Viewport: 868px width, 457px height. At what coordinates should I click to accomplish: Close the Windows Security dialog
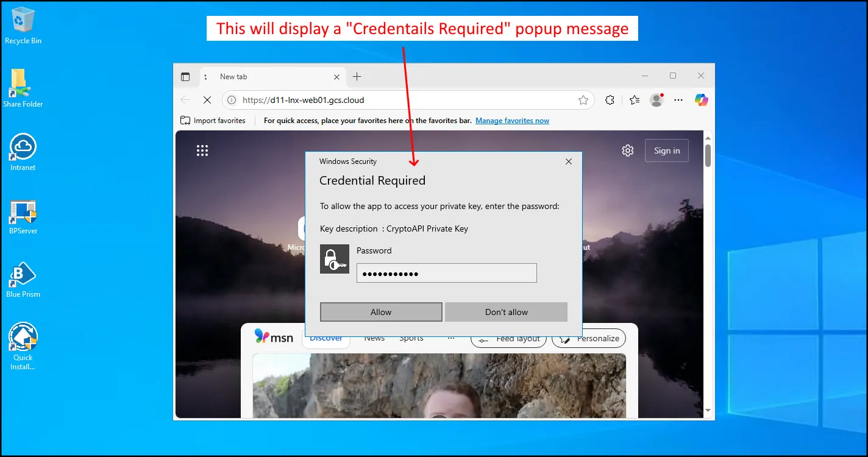pos(568,161)
